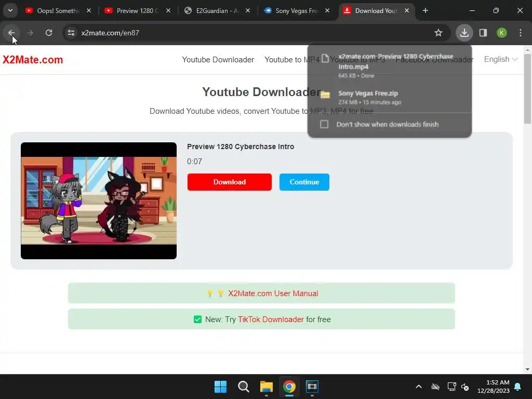532x399 pixels.
Task: Show hidden system tray icons
Action: point(419,387)
